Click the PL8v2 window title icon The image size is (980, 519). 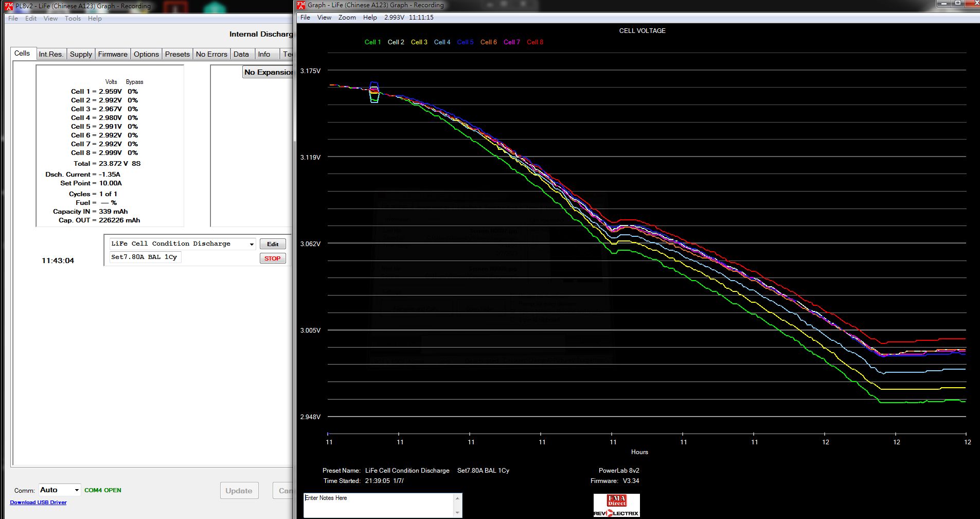pos(9,6)
